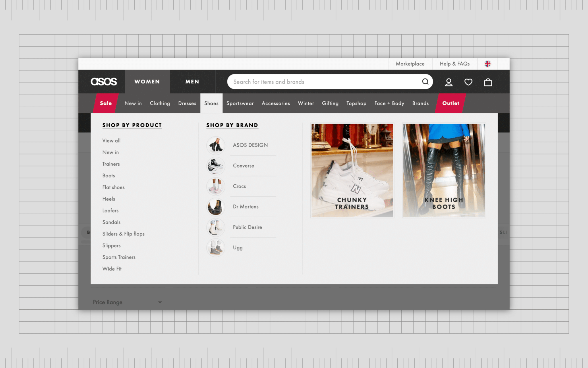This screenshot has height=368, width=588.
Task: Click New in under Shop by Product
Action: coord(111,152)
